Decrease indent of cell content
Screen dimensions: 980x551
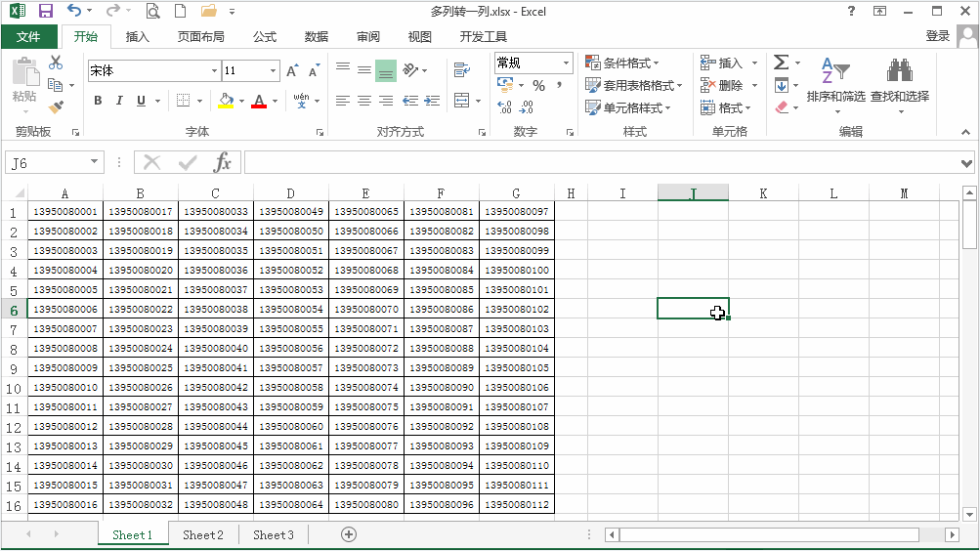pos(410,101)
